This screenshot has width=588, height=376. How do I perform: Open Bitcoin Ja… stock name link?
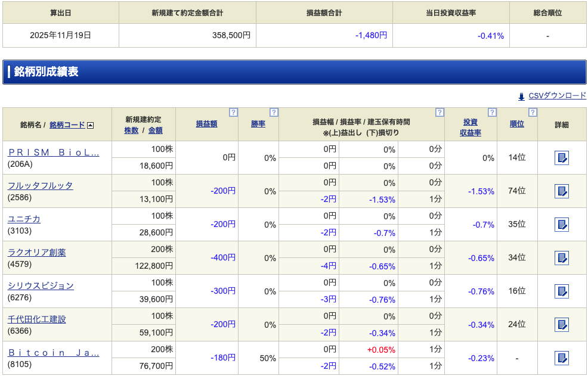[x=54, y=353]
